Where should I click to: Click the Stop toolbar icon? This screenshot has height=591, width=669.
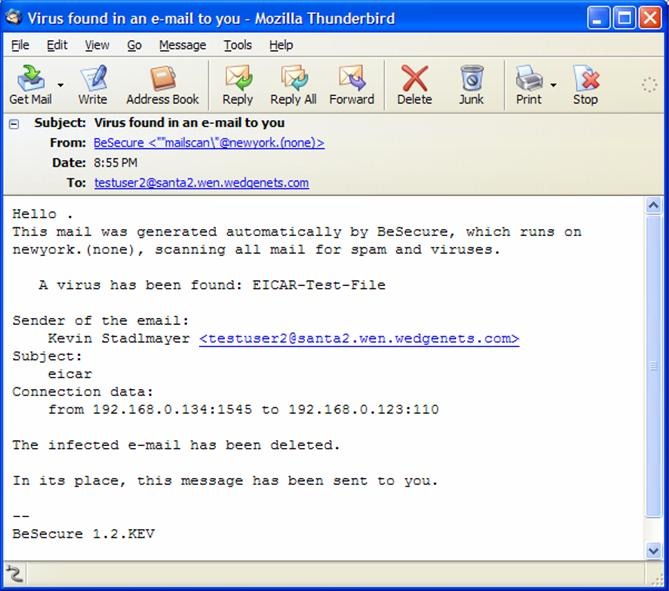pyautogui.click(x=585, y=85)
